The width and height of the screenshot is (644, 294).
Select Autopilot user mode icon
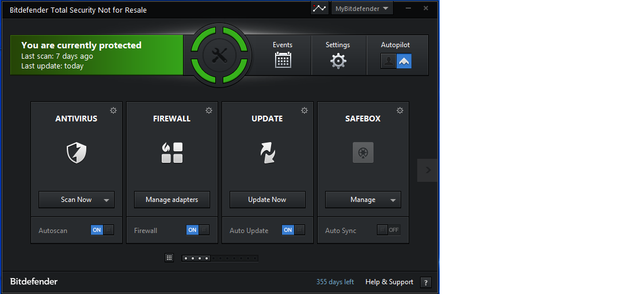pos(388,61)
